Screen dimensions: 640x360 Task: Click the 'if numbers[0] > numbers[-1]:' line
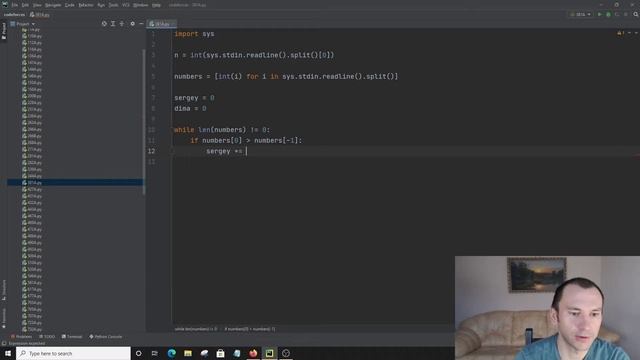[x=246, y=140]
